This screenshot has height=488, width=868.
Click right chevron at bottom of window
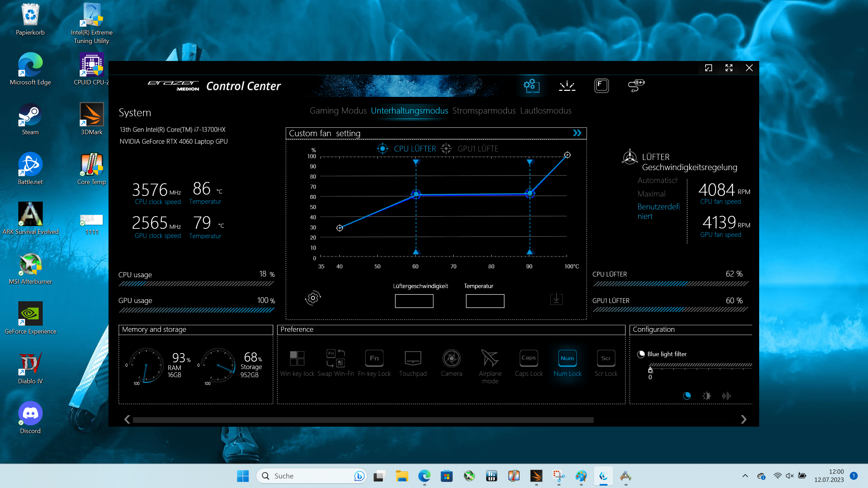point(743,420)
